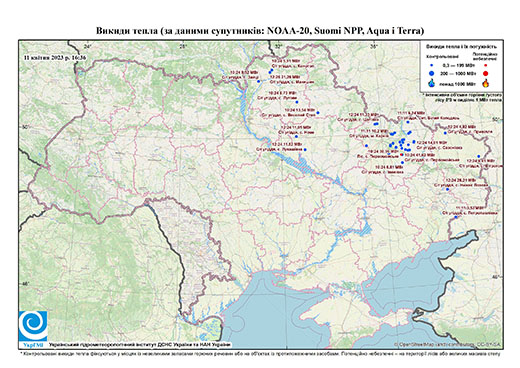Click the 46° latitude label on right edge
Viewport: 520px width, 368px height.
pyautogui.click(x=497, y=277)
